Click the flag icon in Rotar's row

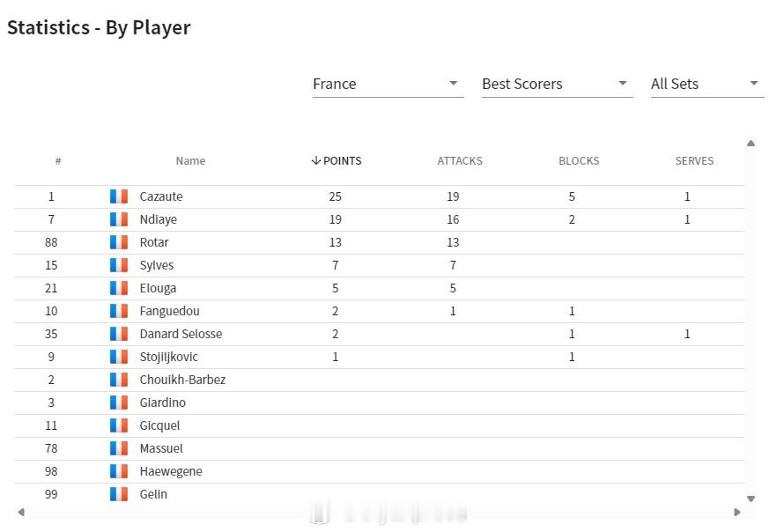(x=119, y=242)
